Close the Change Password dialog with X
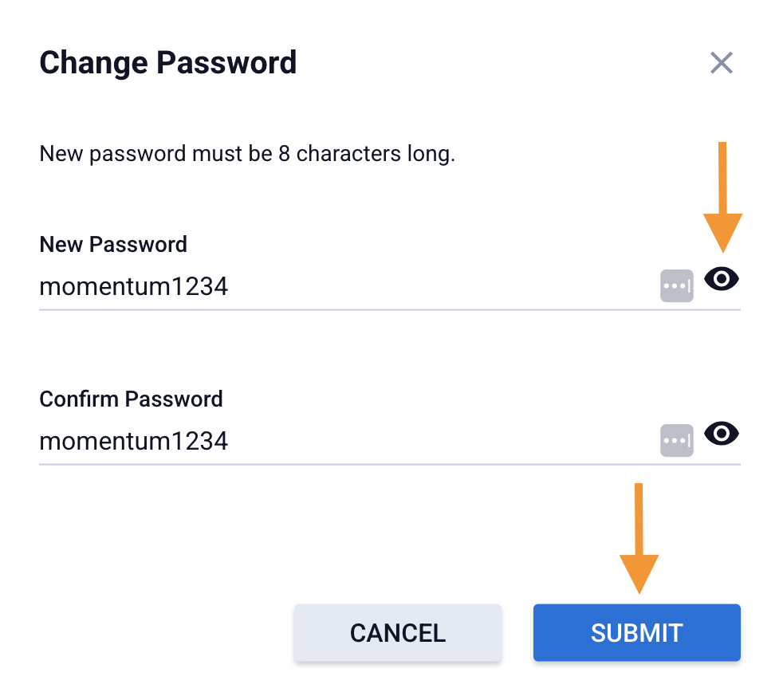This screenshot has width=783, height=700. click(x=722, y=63)
